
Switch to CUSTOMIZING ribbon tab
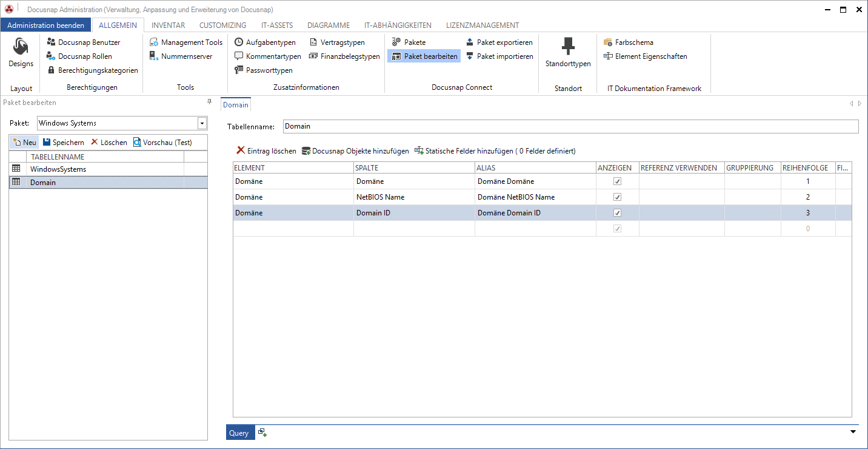click(223, 25)
